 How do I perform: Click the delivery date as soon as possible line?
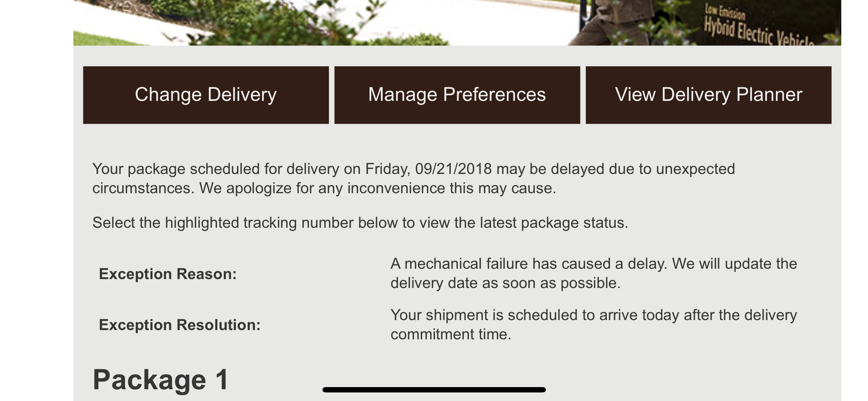tap(505, 283)
